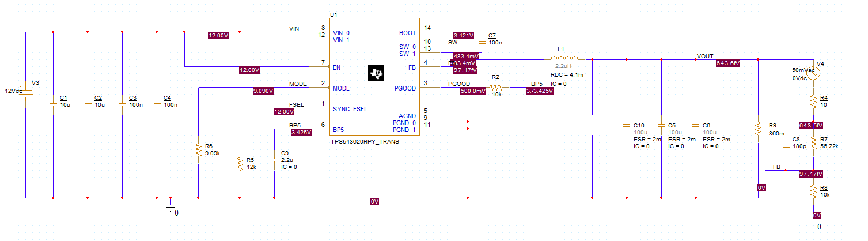
Task: Click the 643.6fV probe on VOUT
Action: 727,63
